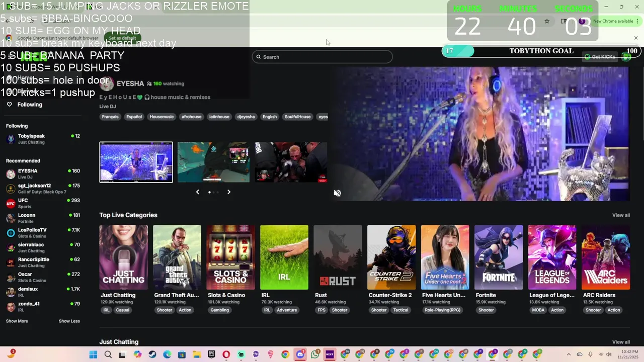Open Microsoft Store from the taskbar

[182, 354]
